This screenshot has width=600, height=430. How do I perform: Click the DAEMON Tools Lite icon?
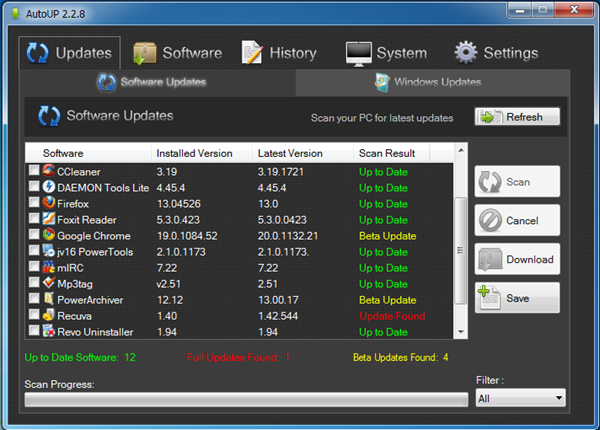pos(48,187)
